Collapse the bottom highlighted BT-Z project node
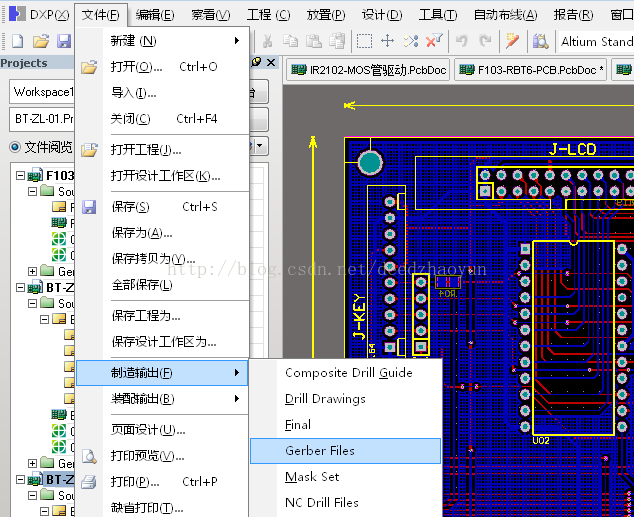This screenshot has height=517, width=634. click(x=20, y=479)
